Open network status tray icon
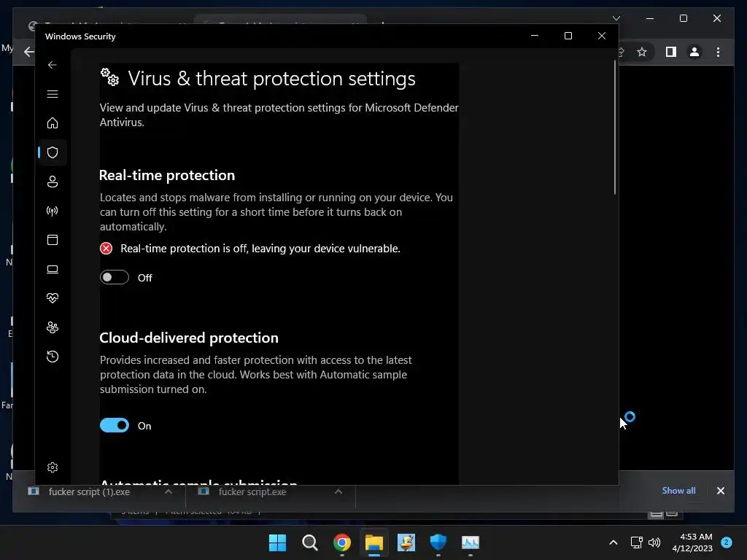The image size is (747, 560). click(x=636, y=542)
